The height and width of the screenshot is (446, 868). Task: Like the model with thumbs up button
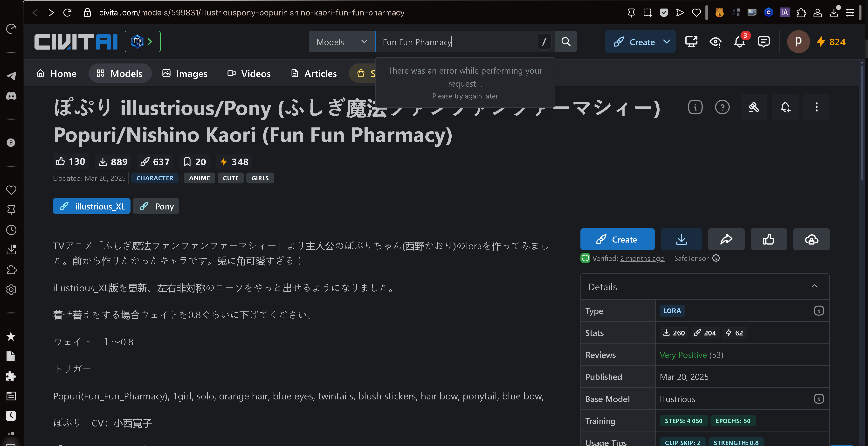768,239
